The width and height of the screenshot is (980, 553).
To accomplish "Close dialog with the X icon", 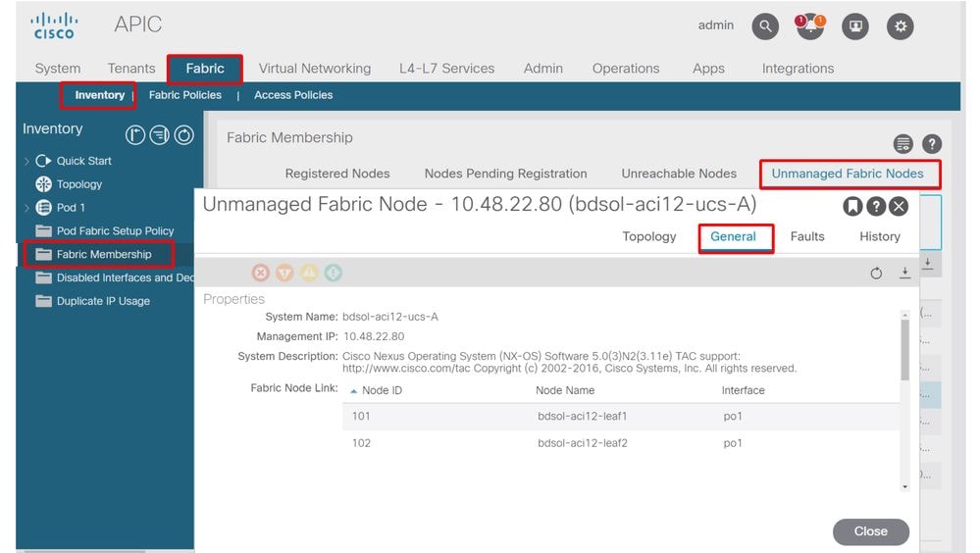I will coord(899,206).
